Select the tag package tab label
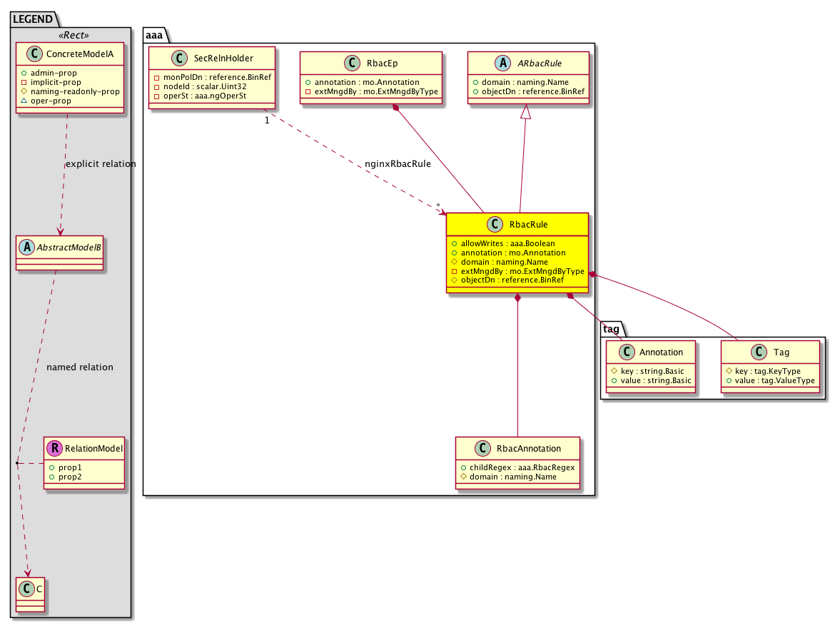840x625 pixels. 611,329
